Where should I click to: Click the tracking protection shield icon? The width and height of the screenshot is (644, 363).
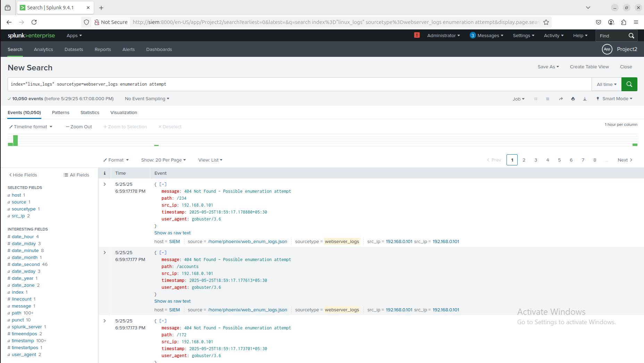click(86, 22)
